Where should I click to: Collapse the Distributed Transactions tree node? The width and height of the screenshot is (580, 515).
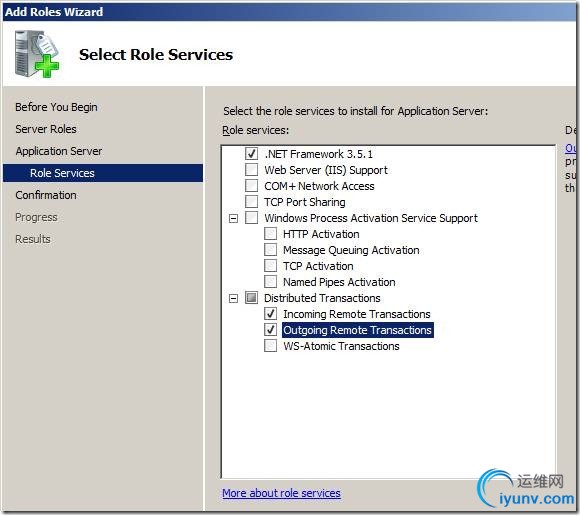tap(233, 299)
